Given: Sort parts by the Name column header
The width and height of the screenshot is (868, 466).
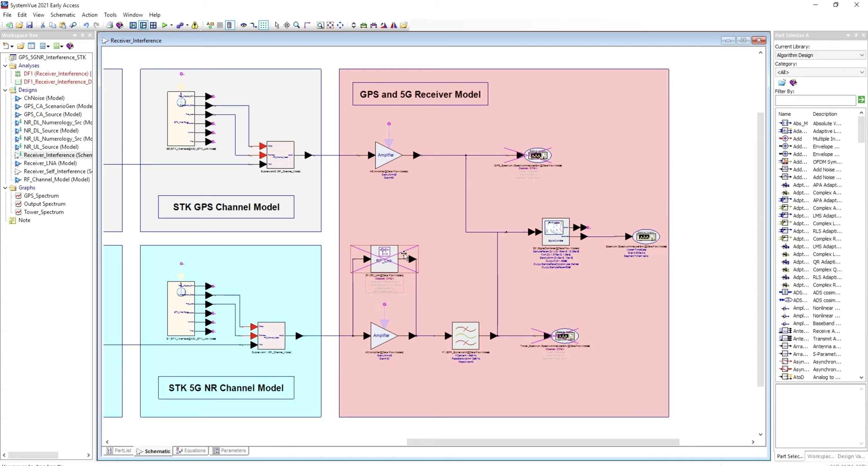Looking at the screenshot, I should [784, 114].
